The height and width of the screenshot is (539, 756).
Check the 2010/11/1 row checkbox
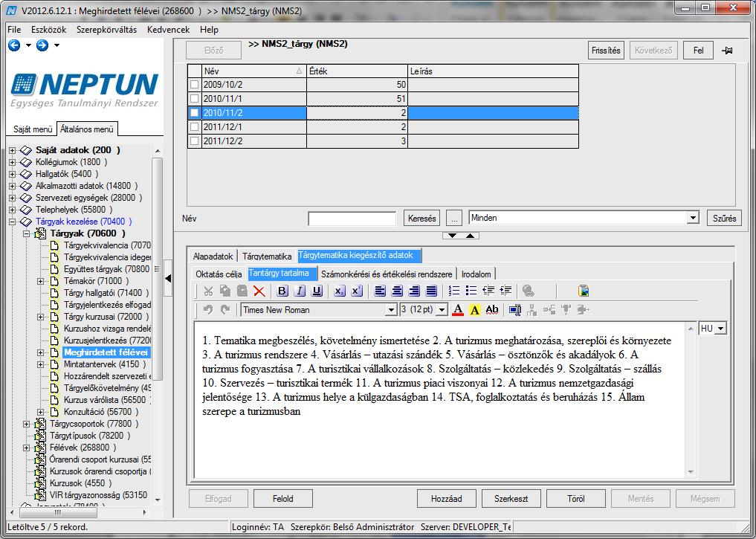(194, 98)
